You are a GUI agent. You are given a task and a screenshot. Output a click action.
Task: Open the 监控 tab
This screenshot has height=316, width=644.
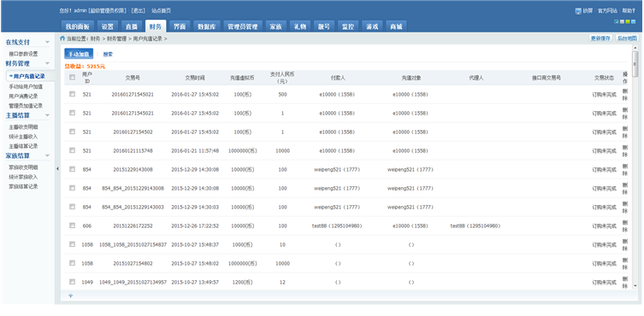(348, 26)
